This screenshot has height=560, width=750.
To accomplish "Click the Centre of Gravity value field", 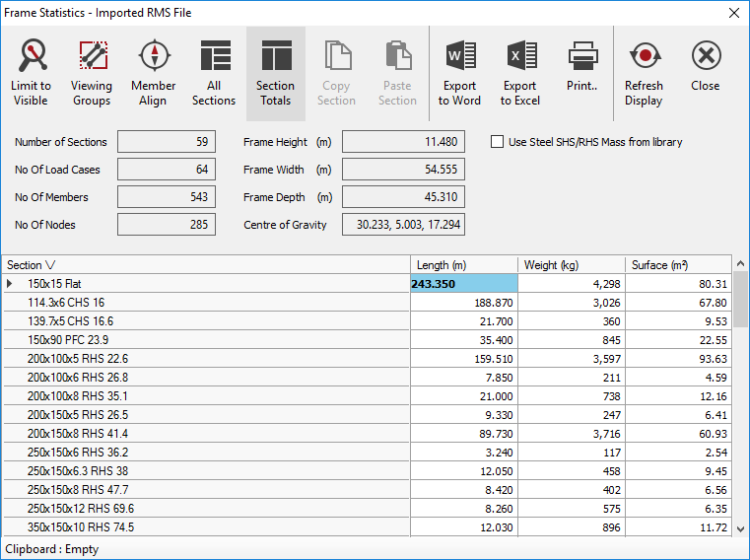I will [x=403, y=225].
